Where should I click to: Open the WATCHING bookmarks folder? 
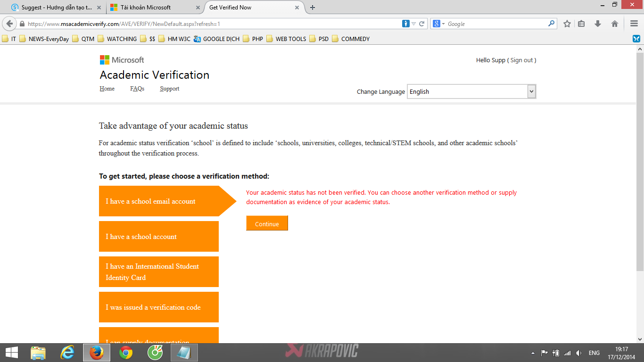[117, 39]
